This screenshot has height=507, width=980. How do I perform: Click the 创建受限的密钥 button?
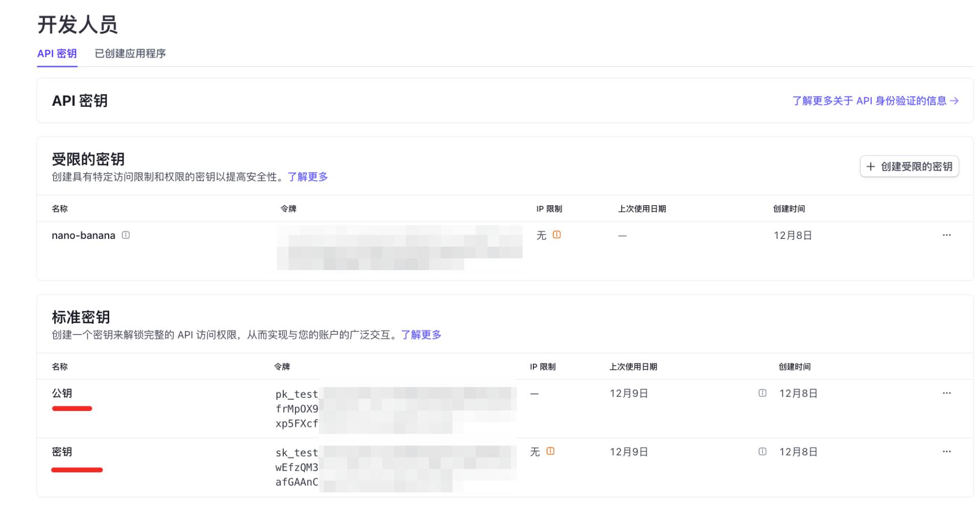909,166
